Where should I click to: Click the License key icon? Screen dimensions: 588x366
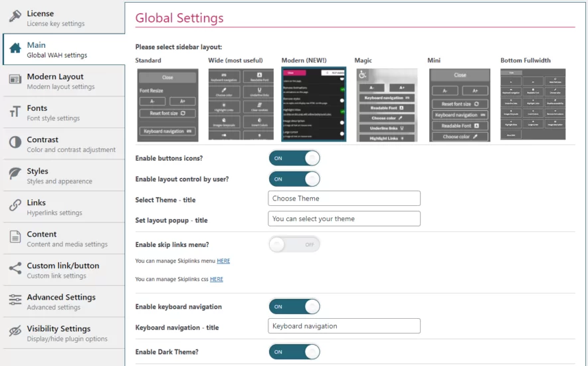pos(15,16)
